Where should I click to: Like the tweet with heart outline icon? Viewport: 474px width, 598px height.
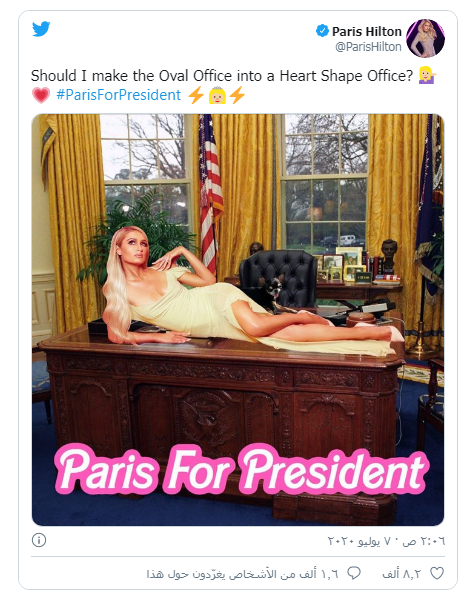click(437, 573)
